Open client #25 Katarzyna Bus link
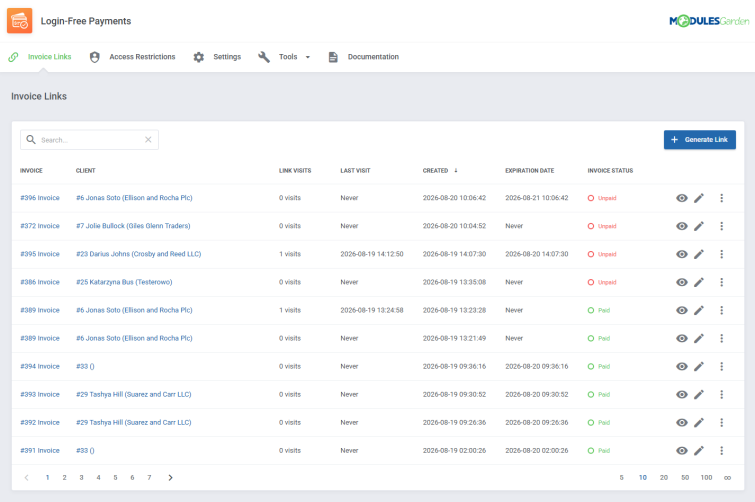This screenshot has width=755, height=502. pos(124,282)
